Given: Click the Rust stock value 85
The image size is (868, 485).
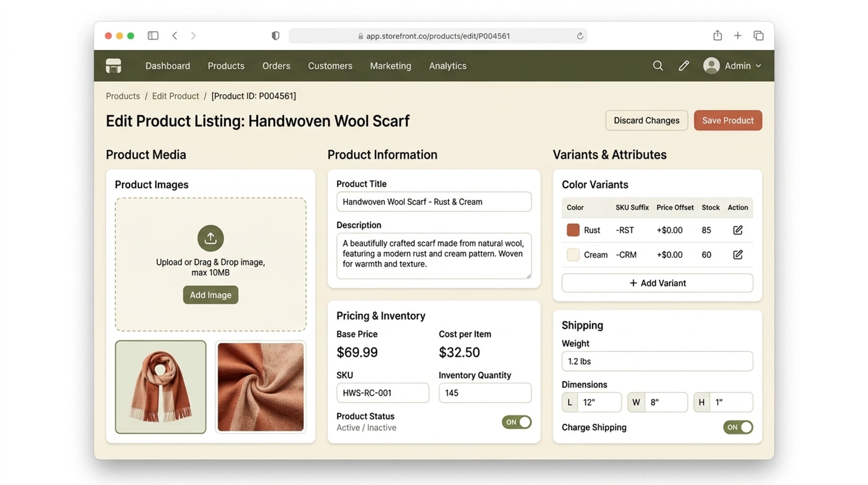Looking at the screenshot, I should click(x=706, y=230).
